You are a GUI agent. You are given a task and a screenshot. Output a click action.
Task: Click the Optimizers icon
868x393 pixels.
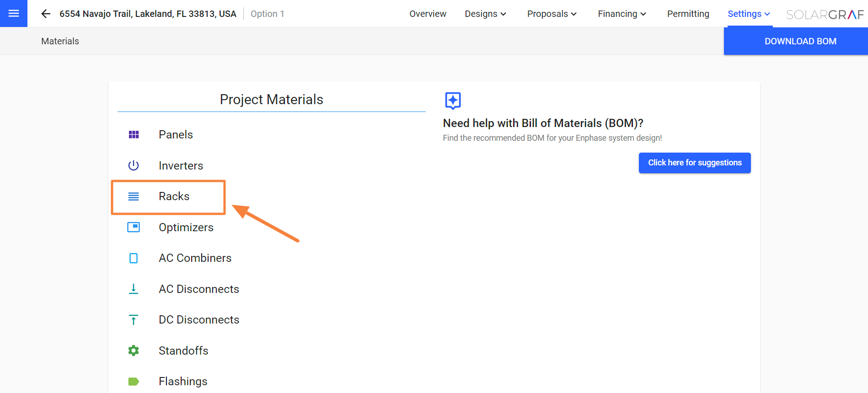134,227
